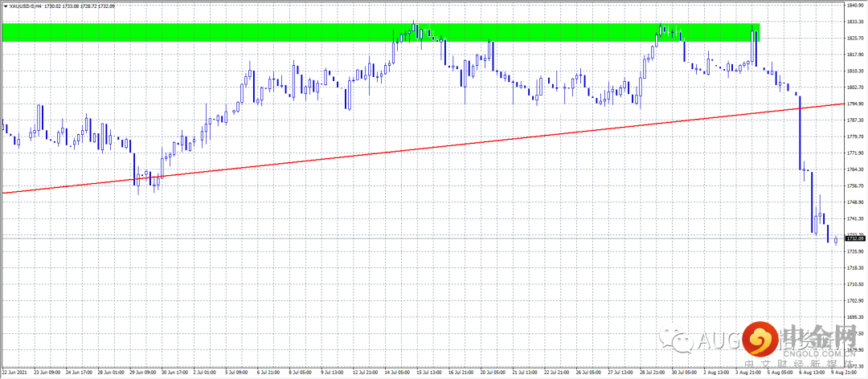Click the 1718.30 price scale label
Viewport: 868px width, 379px height.
pos(856,268)
